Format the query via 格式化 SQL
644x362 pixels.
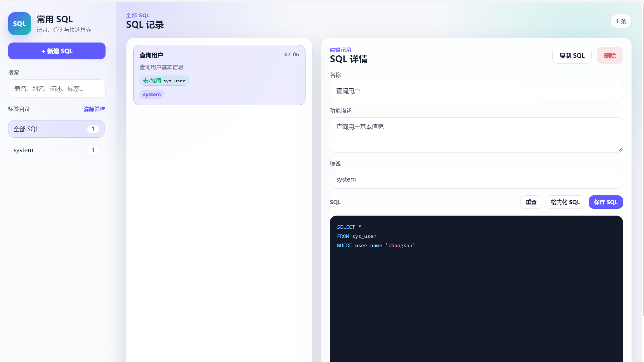(565, 202)
